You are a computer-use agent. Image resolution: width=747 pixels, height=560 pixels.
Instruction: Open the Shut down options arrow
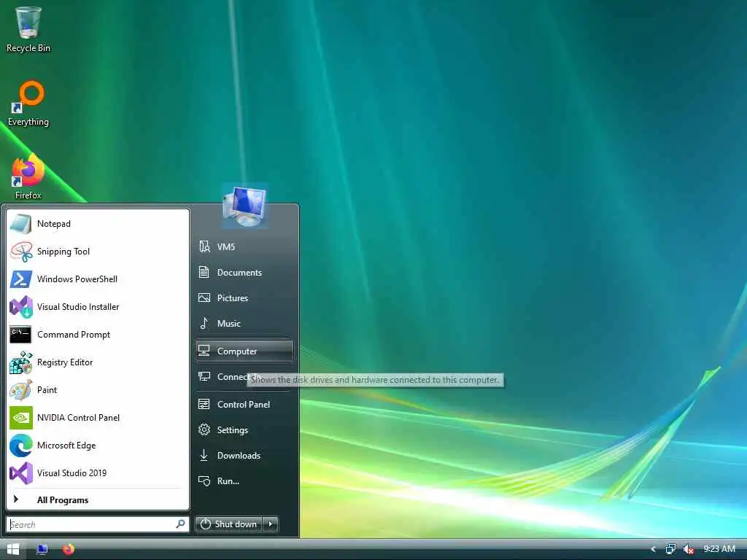point(271,524)
